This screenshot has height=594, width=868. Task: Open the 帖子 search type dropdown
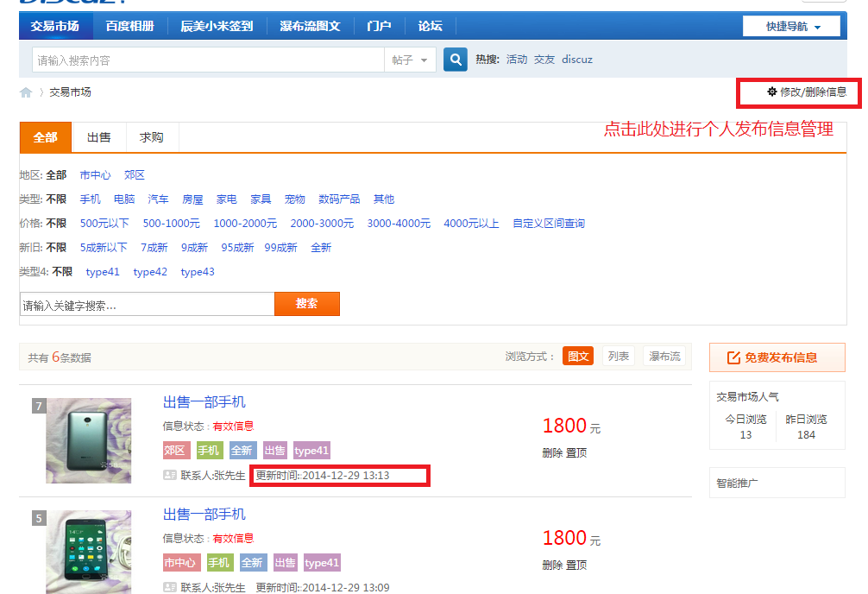pyautogui.click(x=410, y=60)
